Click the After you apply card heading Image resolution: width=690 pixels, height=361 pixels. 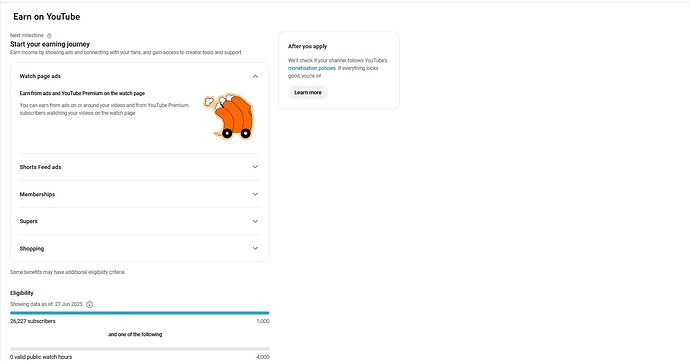(x=308, y=46)
